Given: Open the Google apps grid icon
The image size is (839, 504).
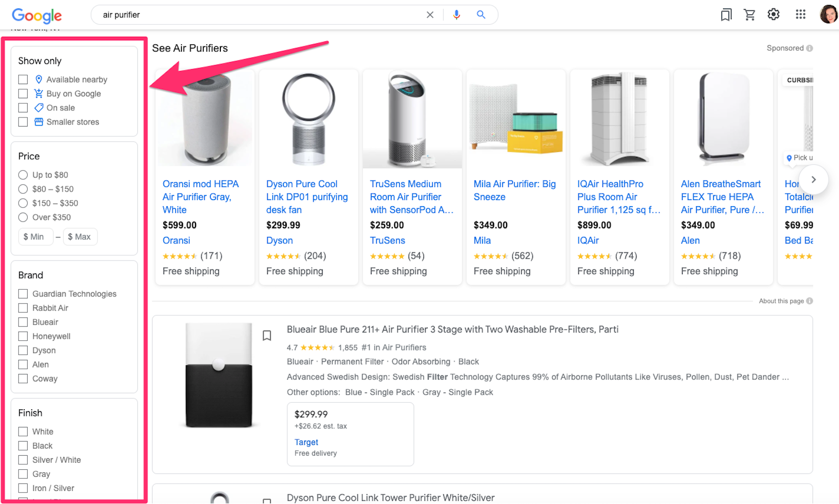Looking at the screenshot, I should [801, 15].
